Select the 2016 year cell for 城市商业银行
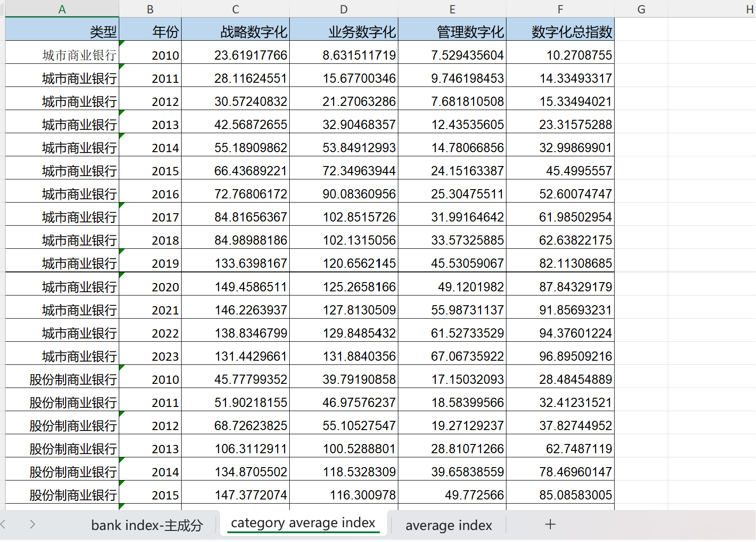Viewport: 756px width, 542px height. click(150, 191)
